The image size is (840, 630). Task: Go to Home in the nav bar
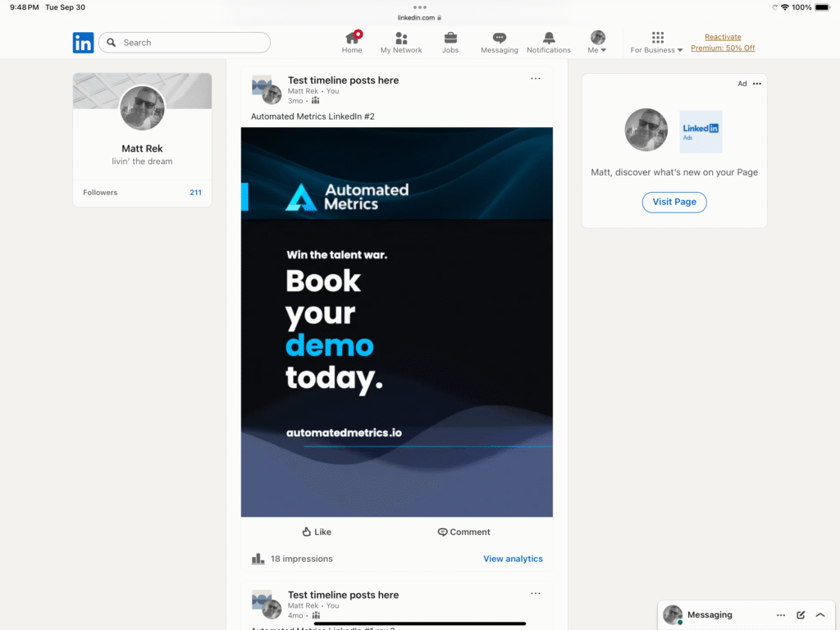pos(352,43)
